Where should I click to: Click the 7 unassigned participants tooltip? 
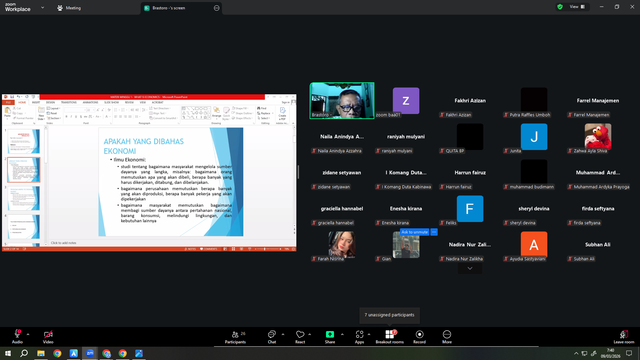[x=389, y=315]
